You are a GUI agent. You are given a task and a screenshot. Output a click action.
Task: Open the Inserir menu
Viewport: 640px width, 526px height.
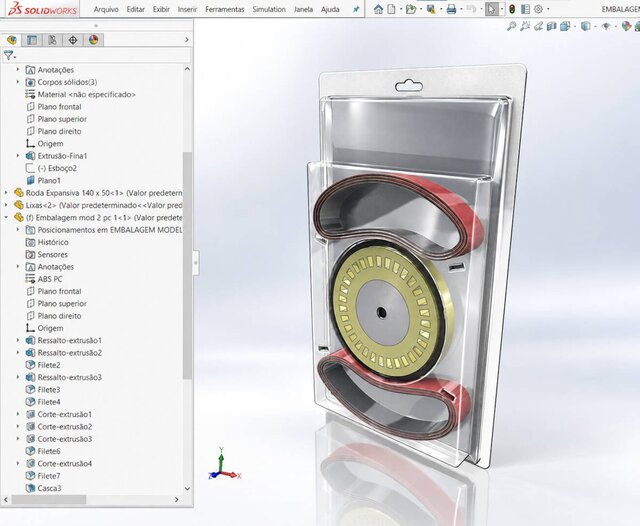pyautogui.click(x=187, y=9)
